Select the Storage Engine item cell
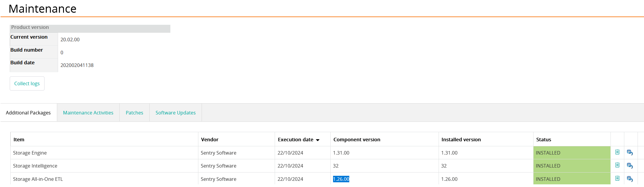This screenshot has height=187, width=644. tap(104, 153)
